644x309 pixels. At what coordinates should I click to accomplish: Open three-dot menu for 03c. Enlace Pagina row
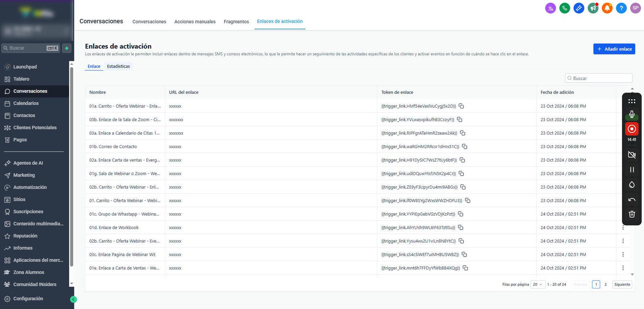623,255
